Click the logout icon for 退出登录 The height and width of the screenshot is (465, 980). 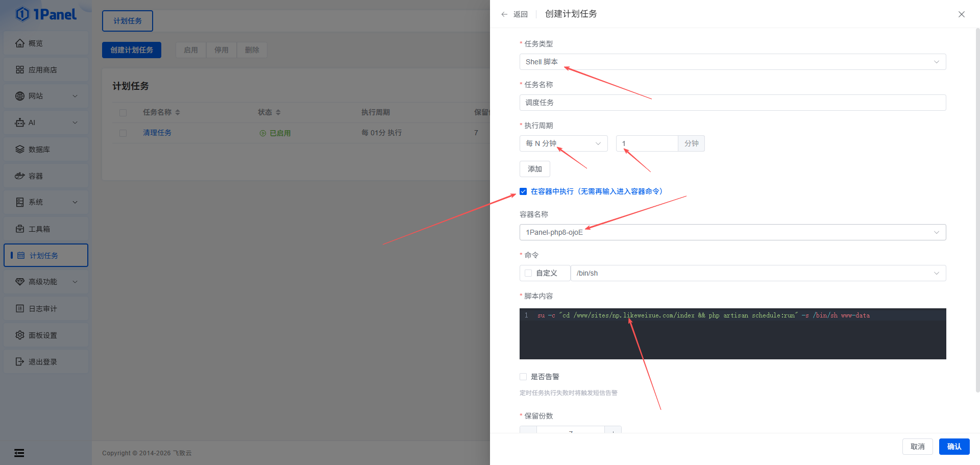click(x=20, y=362)
